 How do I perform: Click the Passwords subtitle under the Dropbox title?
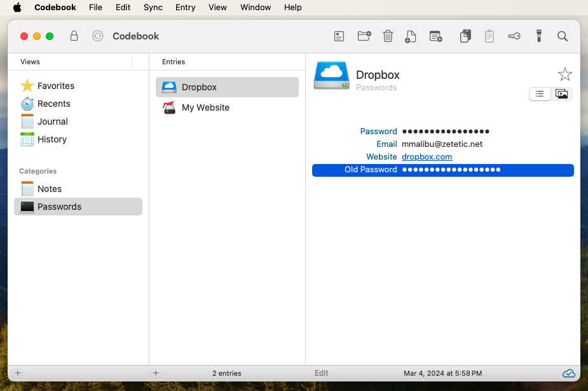tap(376, 88)
